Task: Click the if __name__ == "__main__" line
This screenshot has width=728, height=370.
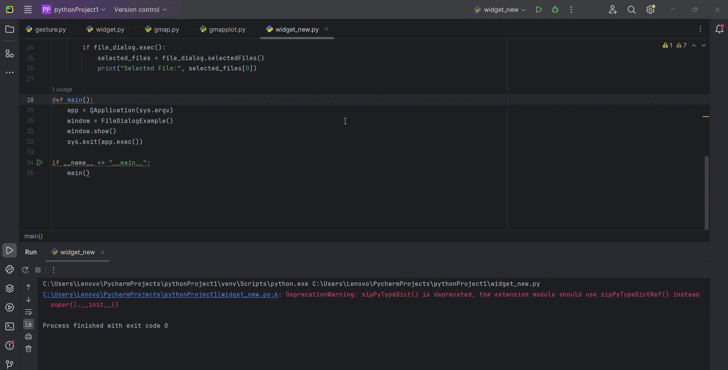Action: pyautogui.click(x=101, y=162)
